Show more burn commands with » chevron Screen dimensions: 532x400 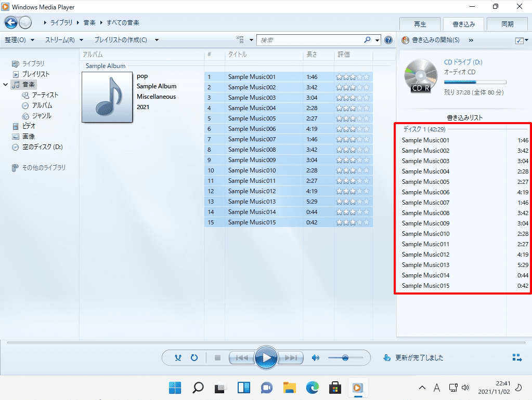coord(471,41)
